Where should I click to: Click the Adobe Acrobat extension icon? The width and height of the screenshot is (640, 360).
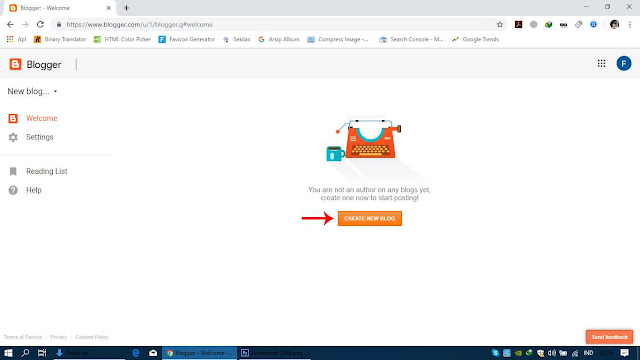tap(518, 24)
